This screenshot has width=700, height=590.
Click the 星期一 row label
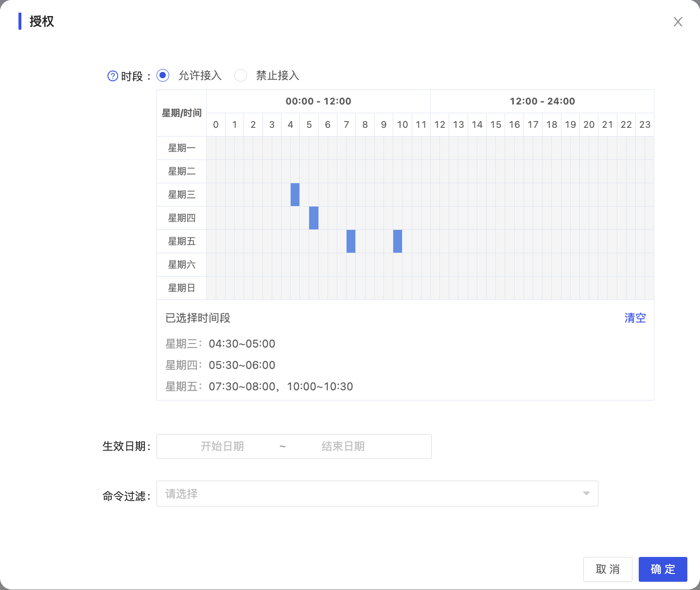181,148
